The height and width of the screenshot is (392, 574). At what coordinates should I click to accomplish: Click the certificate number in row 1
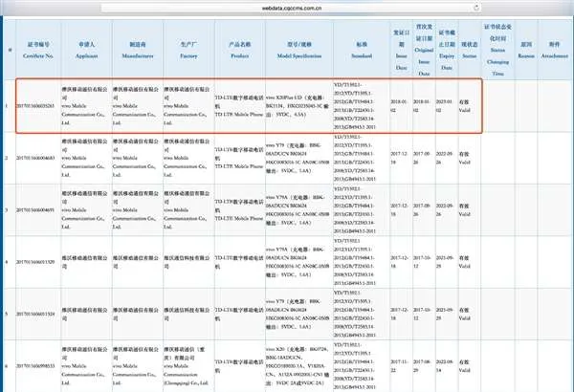[35, 106]
